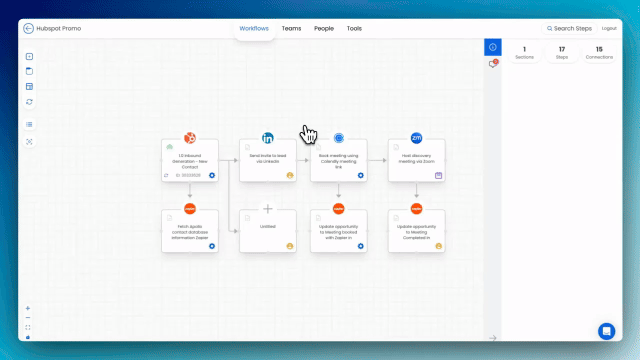Click the plus icon above Untitled step
Screen dimensions: 640x360
pos(268,209)
